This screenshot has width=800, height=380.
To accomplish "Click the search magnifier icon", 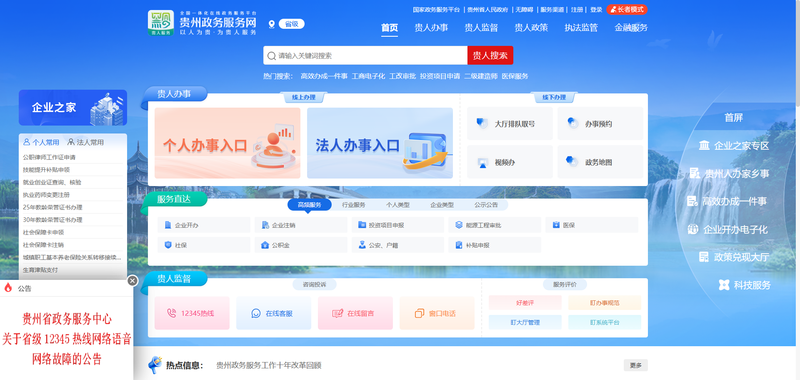I will tap(271, 56).
